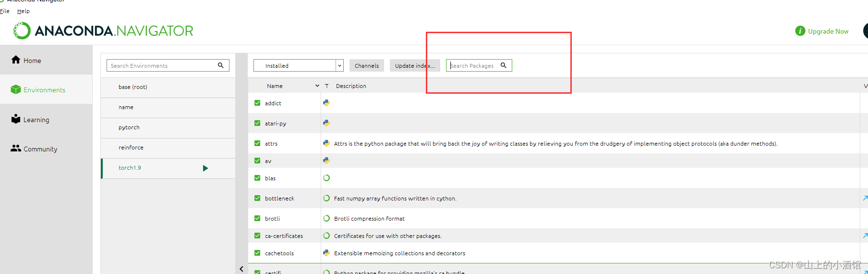Click the 'Brotli compression format' description
868x274 pixels.
[369, 218]
